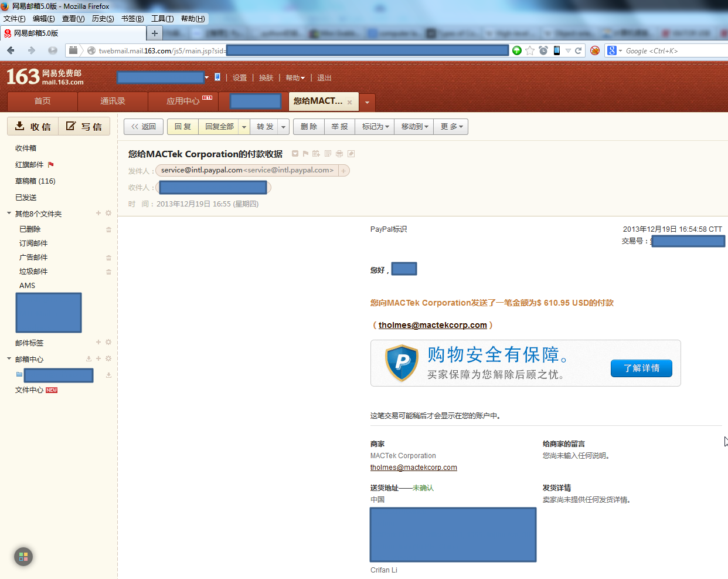Click the calendar-add icon beside the subject
The width and height of the screenshot is (728, 579).
[316, 154]
